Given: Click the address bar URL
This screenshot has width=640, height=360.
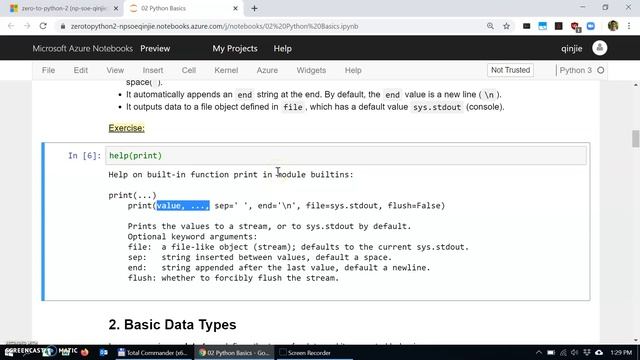Looking at the screenshot, I should pos(214,26).
